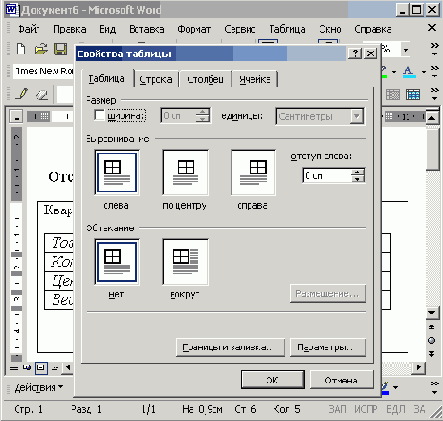The image size is (443, 421).
Task: Click the 'Границы и заливка' button
Action: pyautogui.click(x=230, y=348)
